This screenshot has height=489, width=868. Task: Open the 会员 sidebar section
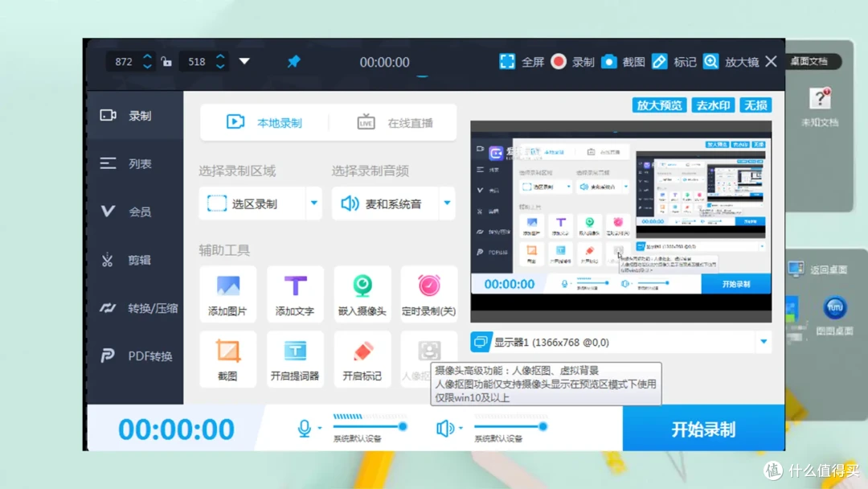[x=135, y=212]
